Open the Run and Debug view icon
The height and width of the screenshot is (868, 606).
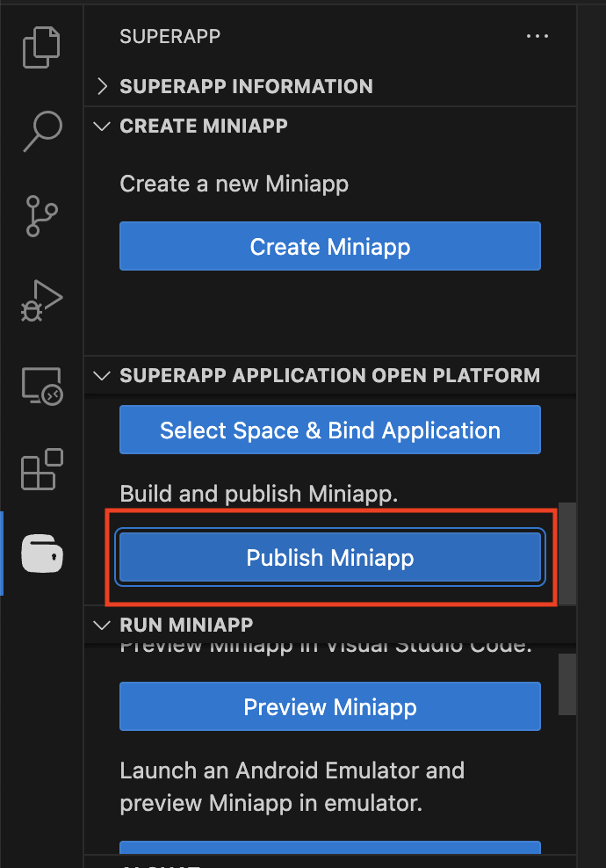(41, 300)
